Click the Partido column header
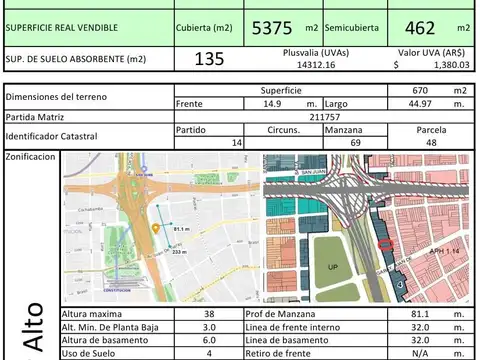Image resolution: width=480 pixels, height=360 pixels. [191, 130]
